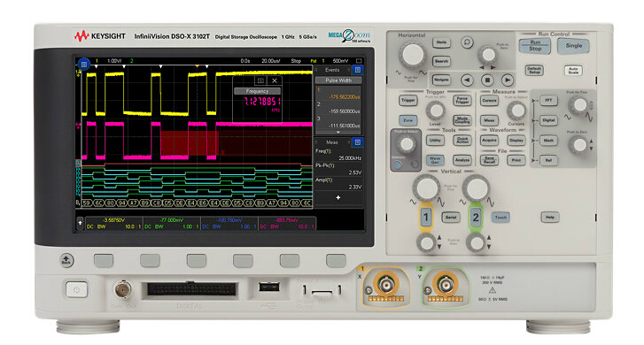
Task: Expand the events list down arrow
Action: coord(338,132)
